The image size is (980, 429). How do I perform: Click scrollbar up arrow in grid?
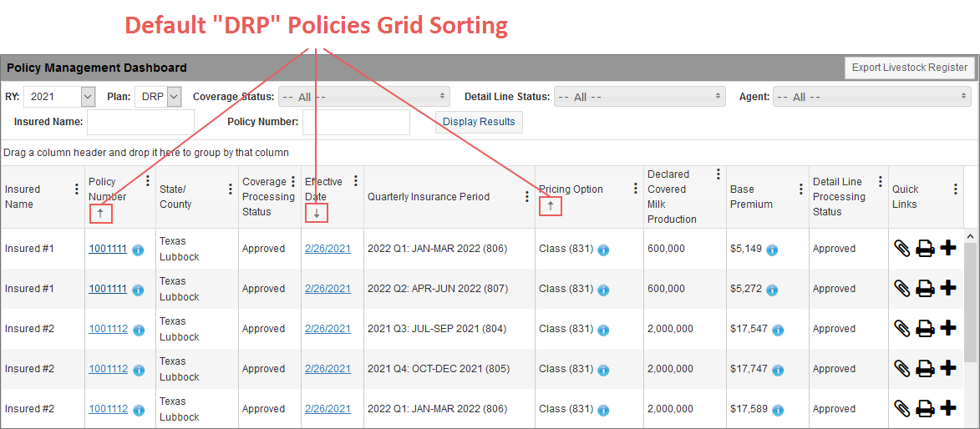(969, 236)
